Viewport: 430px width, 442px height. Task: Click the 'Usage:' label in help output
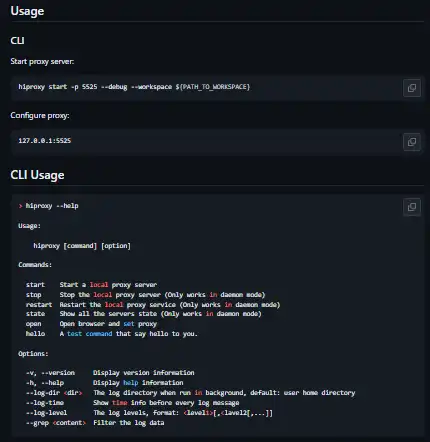tap(29, 226)
